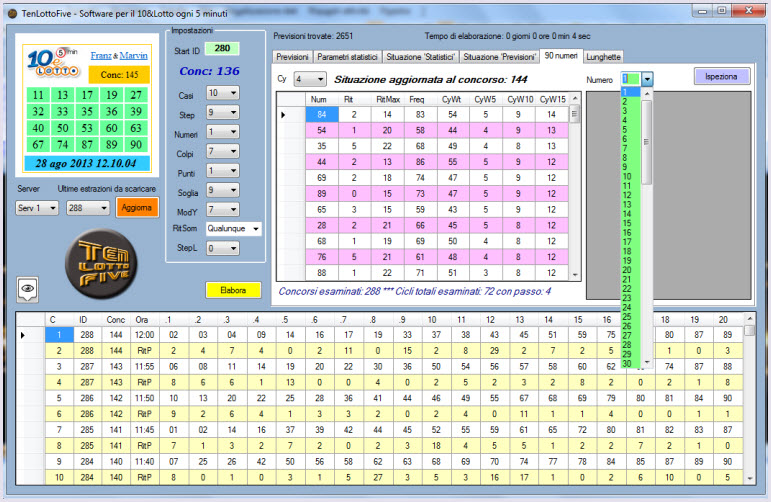Open the Punti dropdown
Screen dimensions: 771x502
coord(223,171)
